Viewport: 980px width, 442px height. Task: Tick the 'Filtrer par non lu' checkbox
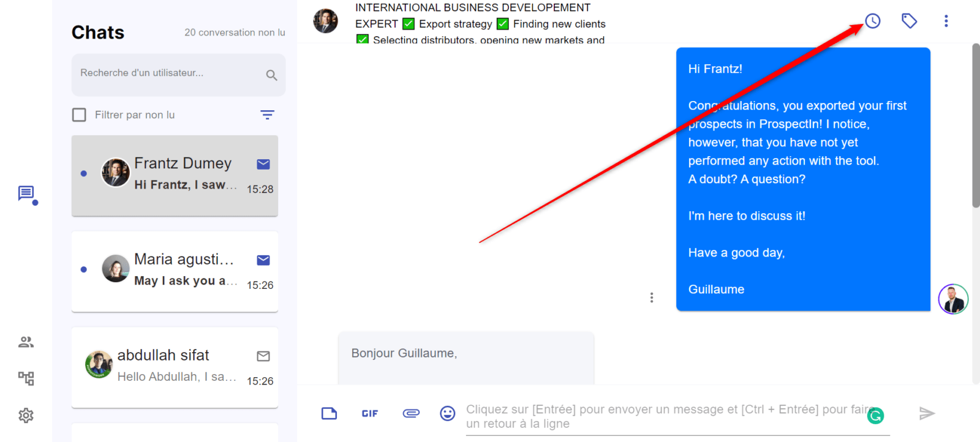pyautogui.click(x=79, y=114)
